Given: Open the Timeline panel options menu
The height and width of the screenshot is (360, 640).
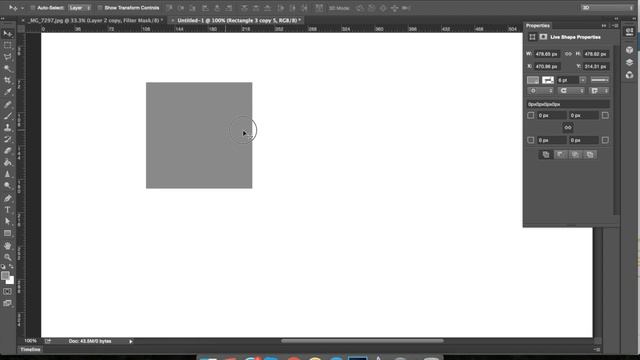Looking at the screenshot, I should pos(597,350).
